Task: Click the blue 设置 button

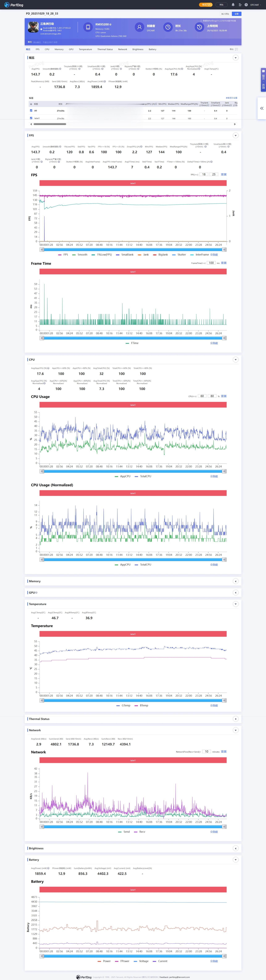Action: (x=236, y=14)
